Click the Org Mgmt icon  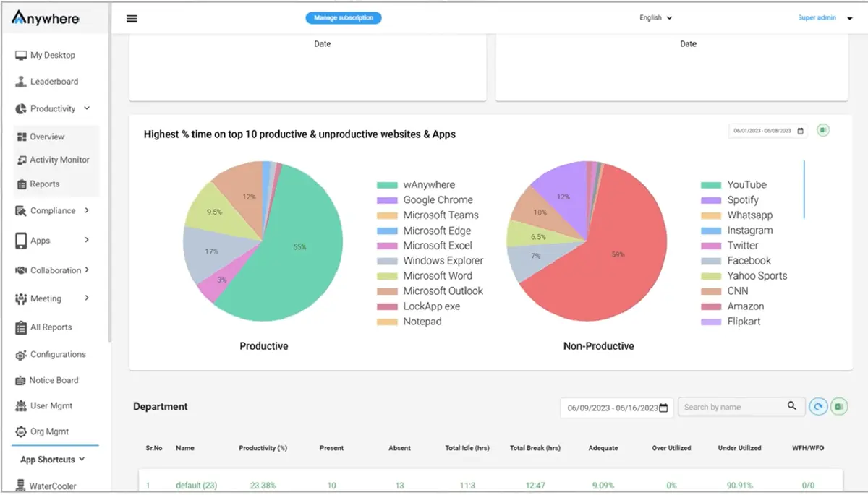pyautogui.click(x=21, y=431)
